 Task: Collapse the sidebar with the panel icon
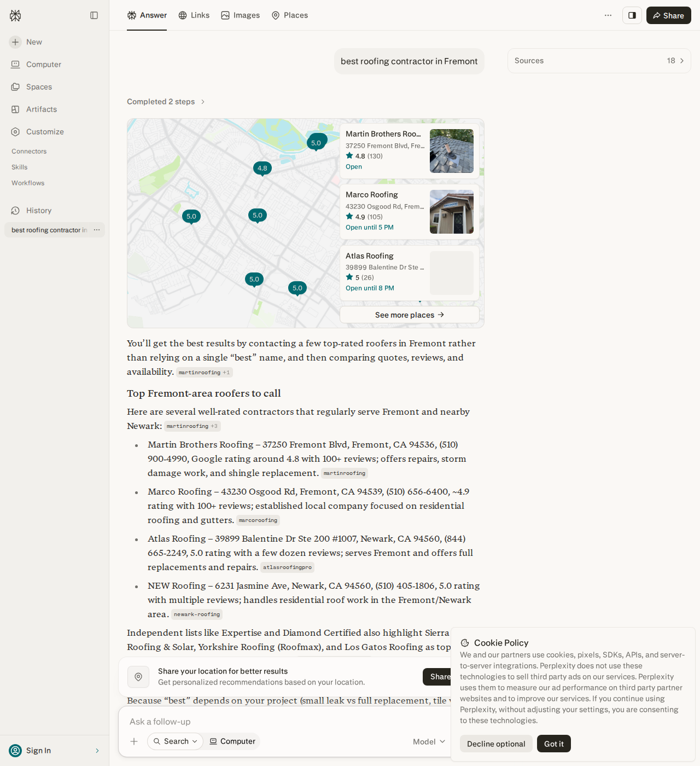94,15
